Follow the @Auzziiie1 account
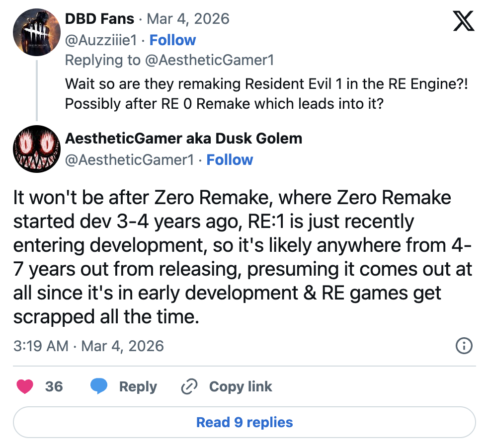The image size is (486, 448). [x=172, y=40]
